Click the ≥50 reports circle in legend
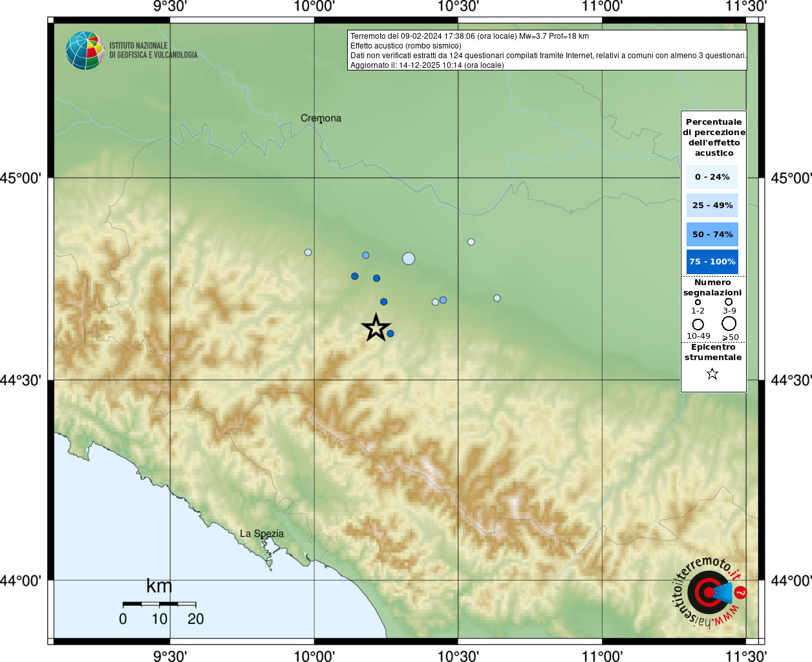 [x=729, y=323]
